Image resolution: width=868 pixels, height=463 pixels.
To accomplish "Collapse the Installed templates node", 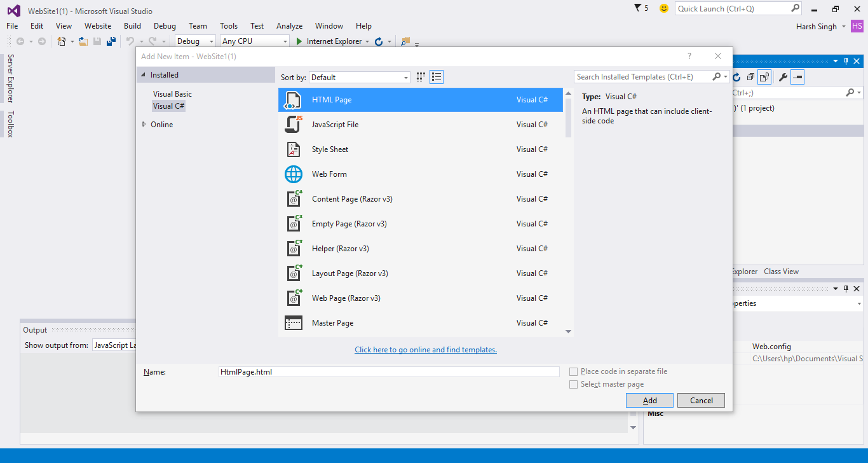I will (144, 75).
